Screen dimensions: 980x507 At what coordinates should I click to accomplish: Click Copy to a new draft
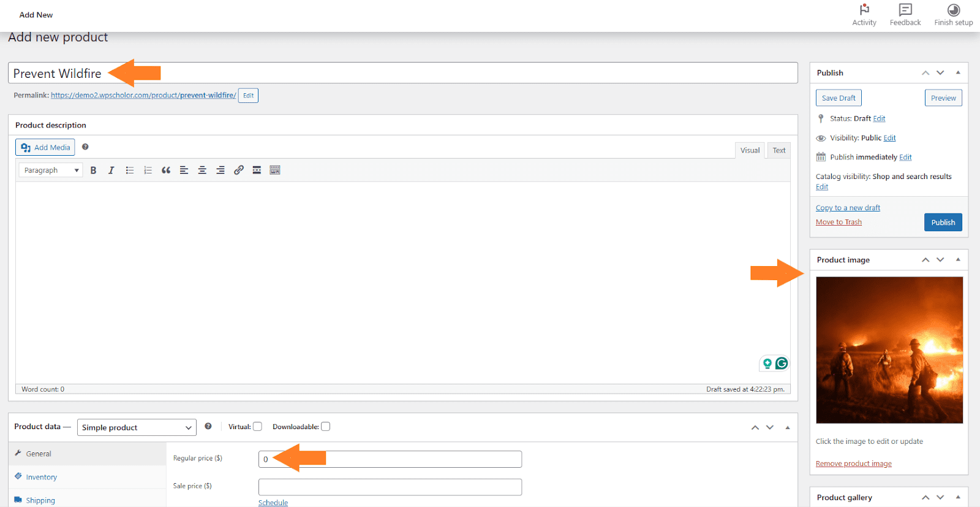tap(848, 208)
